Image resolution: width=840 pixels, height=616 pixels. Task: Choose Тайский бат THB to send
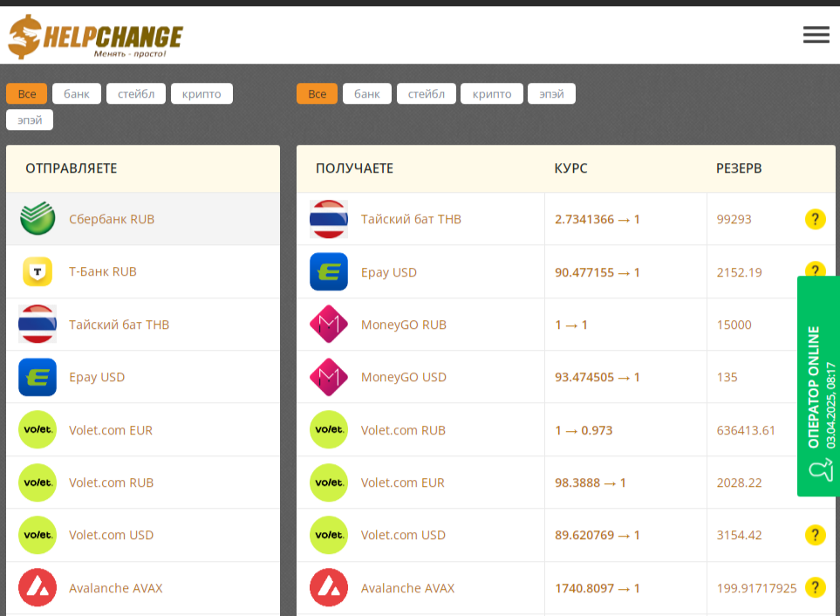143,324
